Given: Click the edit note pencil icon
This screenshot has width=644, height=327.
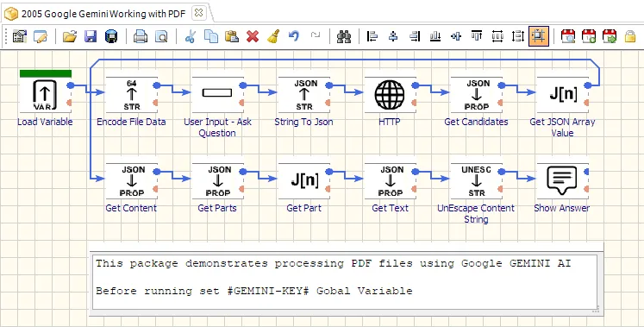Looking at the screenshot, I should pyautogui.click(x=41, y=36).
